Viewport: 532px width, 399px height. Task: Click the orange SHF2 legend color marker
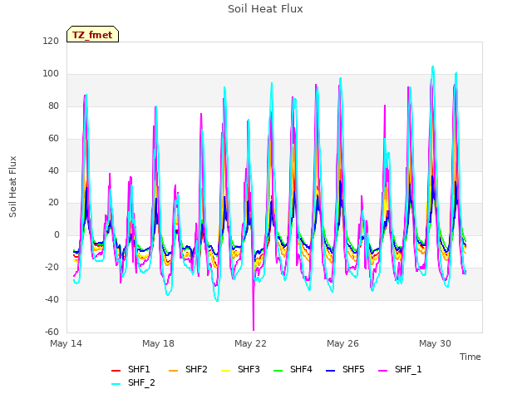coord(174,371)
